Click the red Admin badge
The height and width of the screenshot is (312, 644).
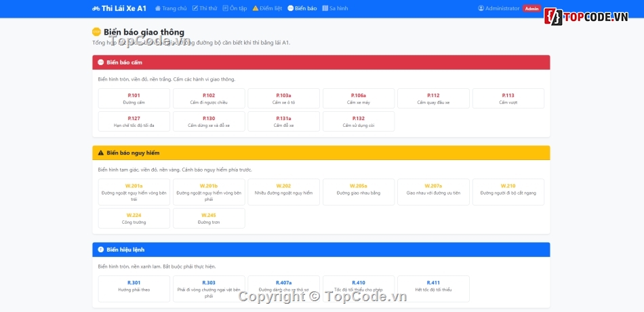pyautogui.click(x=532, y=9)
